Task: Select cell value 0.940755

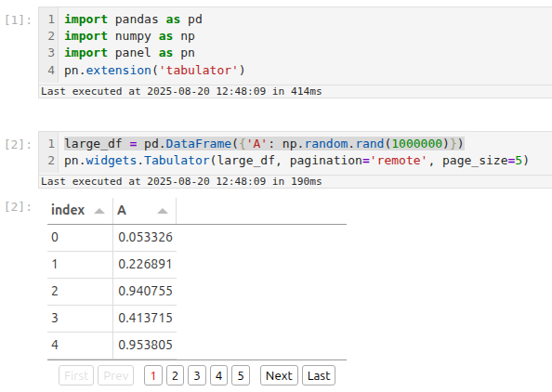Action: coord(145,292)
